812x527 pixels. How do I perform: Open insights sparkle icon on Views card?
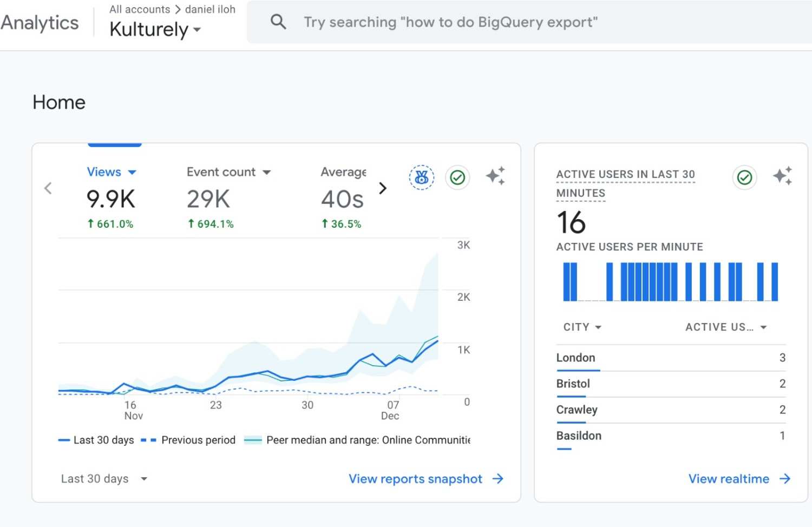tap(495, 176)
